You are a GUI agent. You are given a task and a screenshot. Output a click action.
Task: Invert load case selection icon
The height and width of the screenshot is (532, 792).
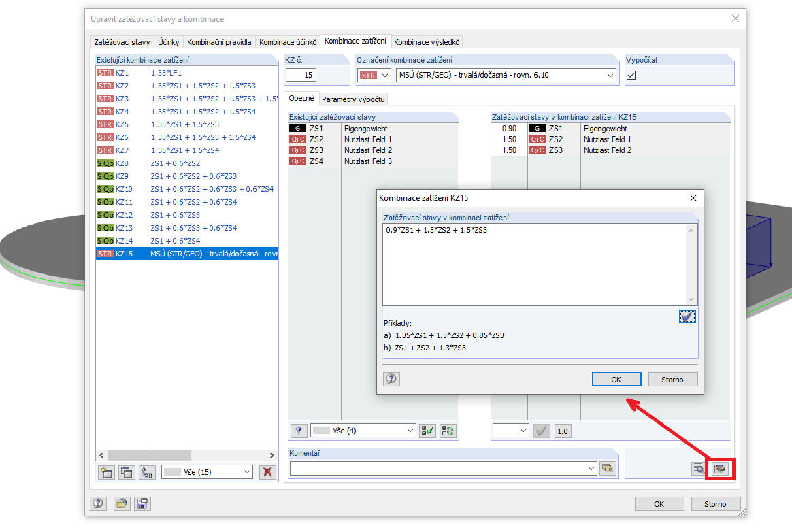coord(448,431)
